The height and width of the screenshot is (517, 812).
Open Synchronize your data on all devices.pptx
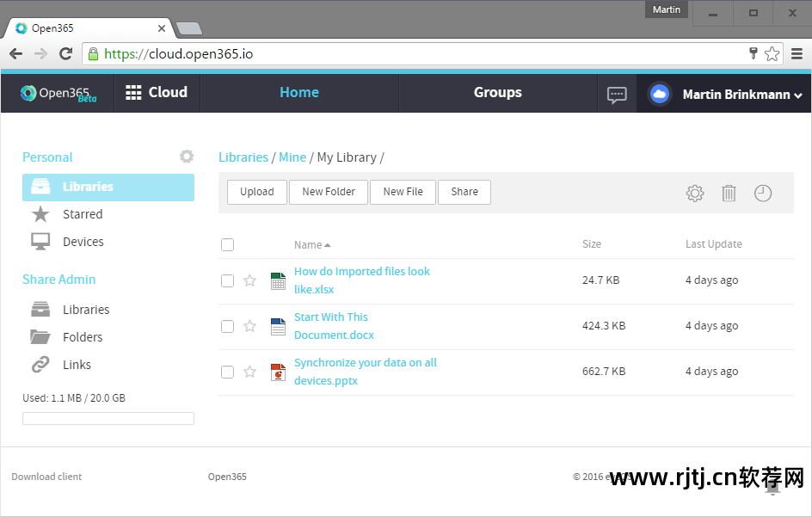pyautogui.click(x=366, y=372)
